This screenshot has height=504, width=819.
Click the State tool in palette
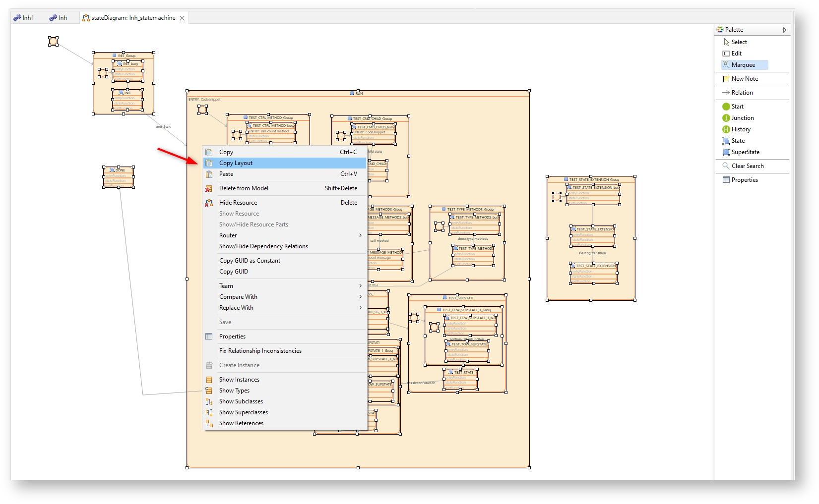point(738,141)
